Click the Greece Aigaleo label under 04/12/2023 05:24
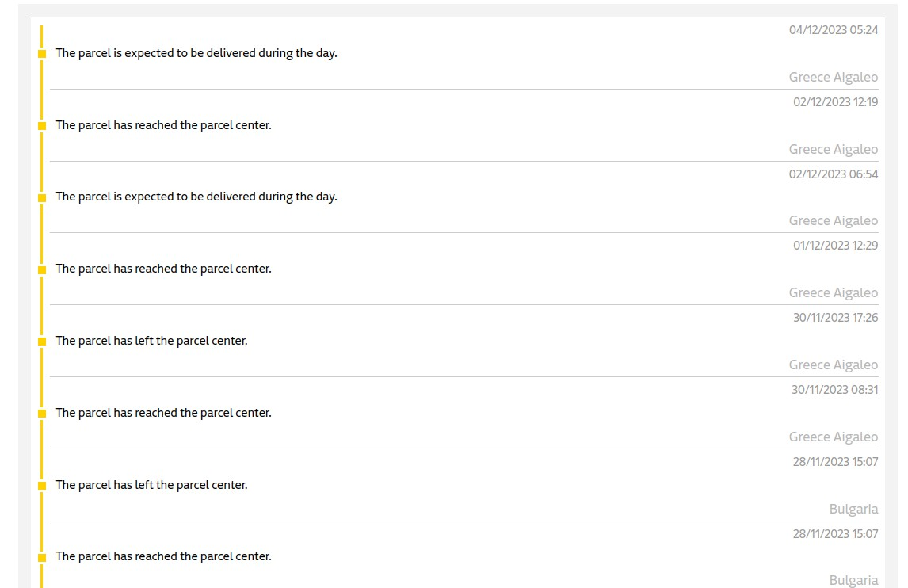Screen dimensions: 908x588 click(x=834, y=77)
